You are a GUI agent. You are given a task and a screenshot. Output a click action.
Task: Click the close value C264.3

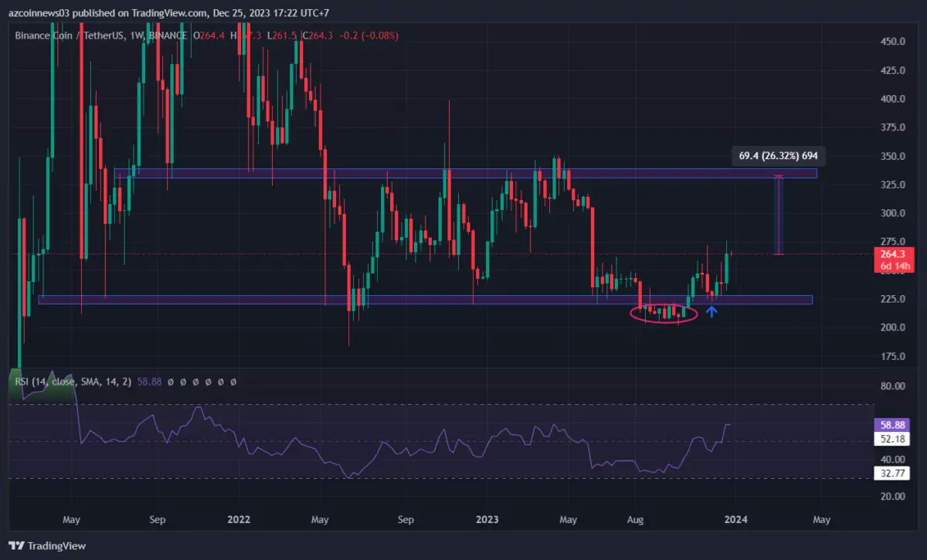coord(316,35)
